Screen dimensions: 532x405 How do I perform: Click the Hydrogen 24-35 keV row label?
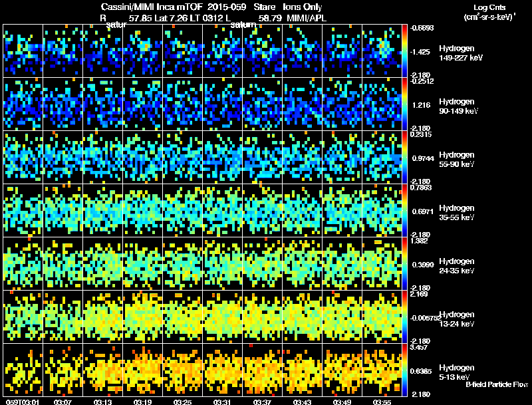click(457, 266)
